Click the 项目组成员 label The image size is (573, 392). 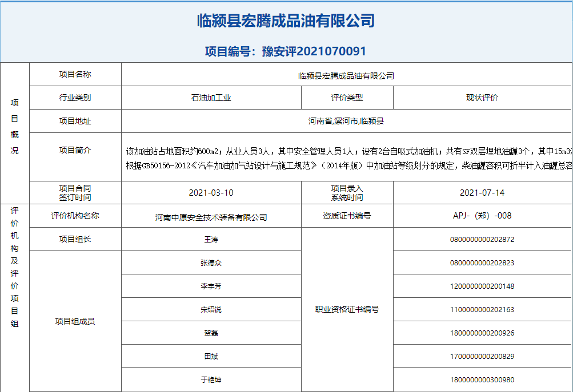point(75,321)
